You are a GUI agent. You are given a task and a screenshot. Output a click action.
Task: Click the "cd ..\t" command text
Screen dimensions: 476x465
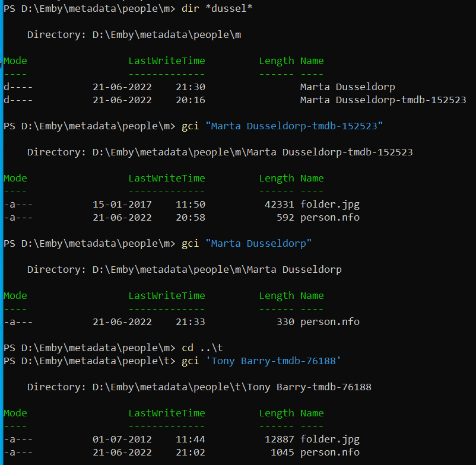coord(202,348)
